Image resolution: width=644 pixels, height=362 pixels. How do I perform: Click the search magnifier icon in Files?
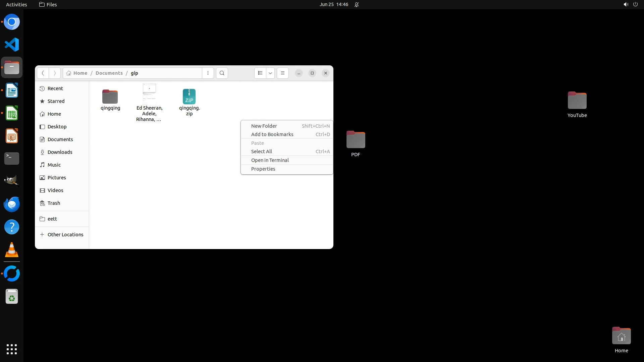(222, 73)
